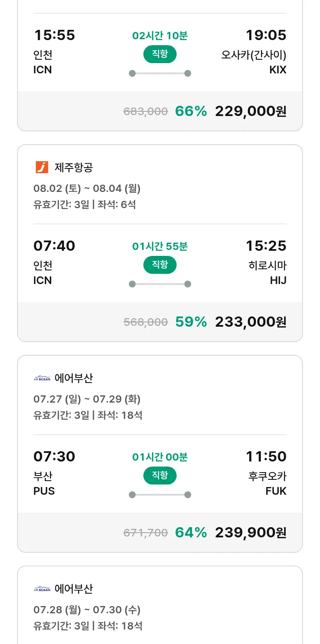Select the 229,000원 Osaka fare
The width and height of the screenshot is (320, 644).
click(250, 111)
